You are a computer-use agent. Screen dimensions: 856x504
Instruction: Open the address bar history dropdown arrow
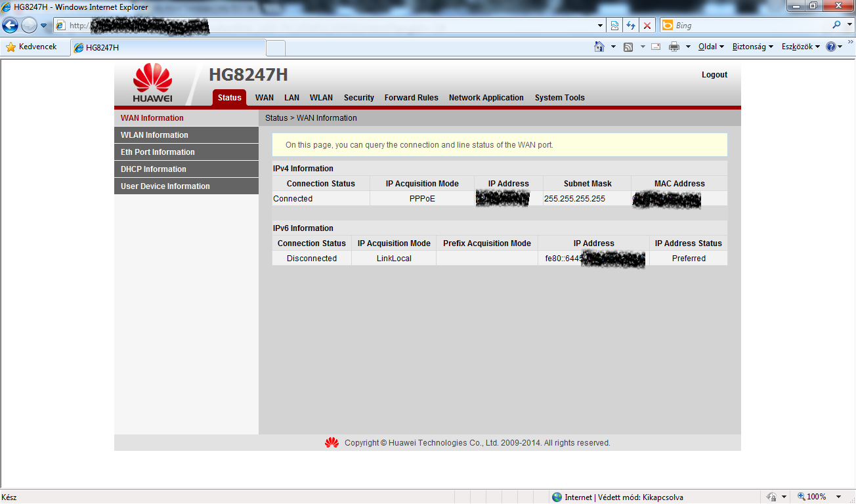tap(601, 26)
